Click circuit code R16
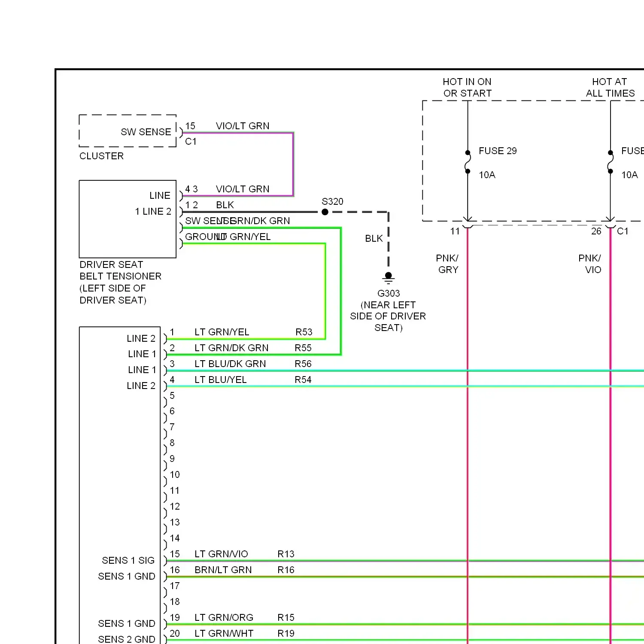The width and height of the screenshot is (644, 644). tap(286, 570)
